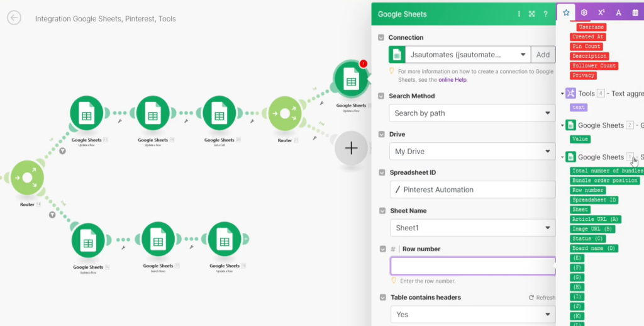Click wrench on Router 21's 2nd route
The height and width of the screenshot is (326, 644).
click(x=315, y=138)
